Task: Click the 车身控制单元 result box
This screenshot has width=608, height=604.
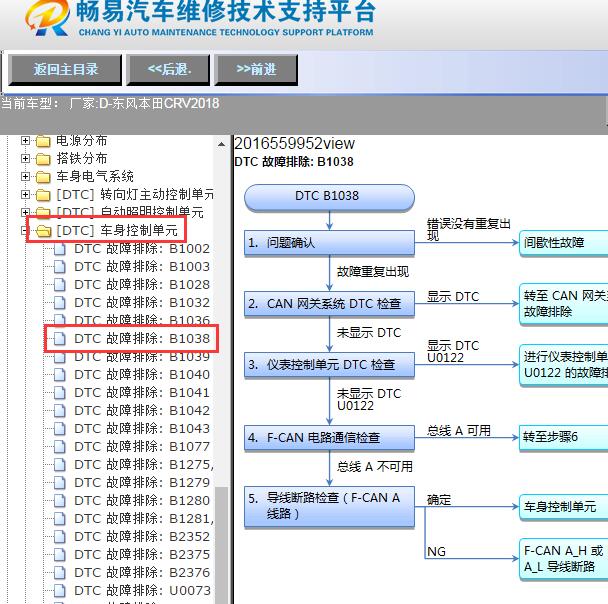Action: [563, 507]
